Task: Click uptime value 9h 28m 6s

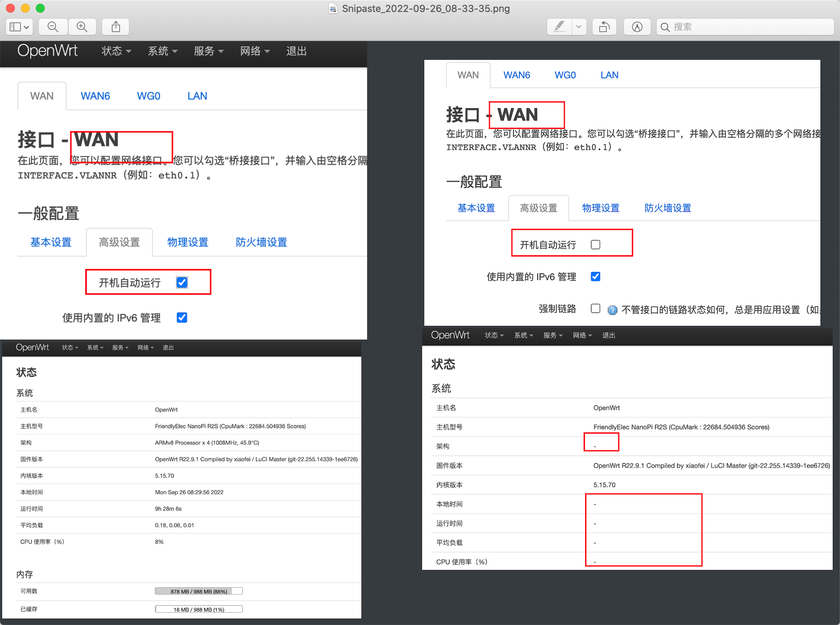Action: (x=168, y=509)
